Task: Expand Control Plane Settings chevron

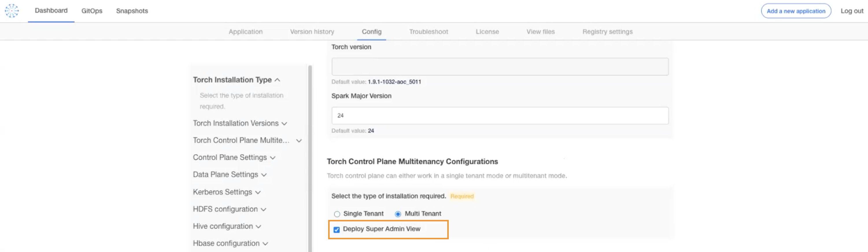Action: 273,158
